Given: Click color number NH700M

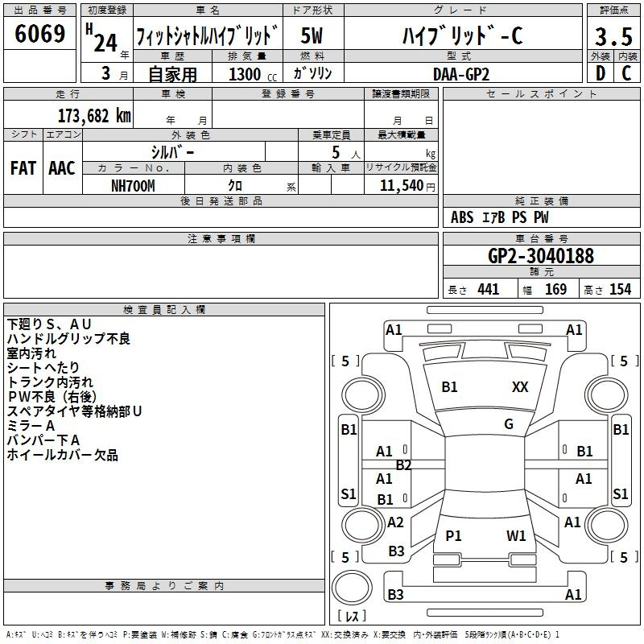Looking at the screenshot, I should [133, 186].
